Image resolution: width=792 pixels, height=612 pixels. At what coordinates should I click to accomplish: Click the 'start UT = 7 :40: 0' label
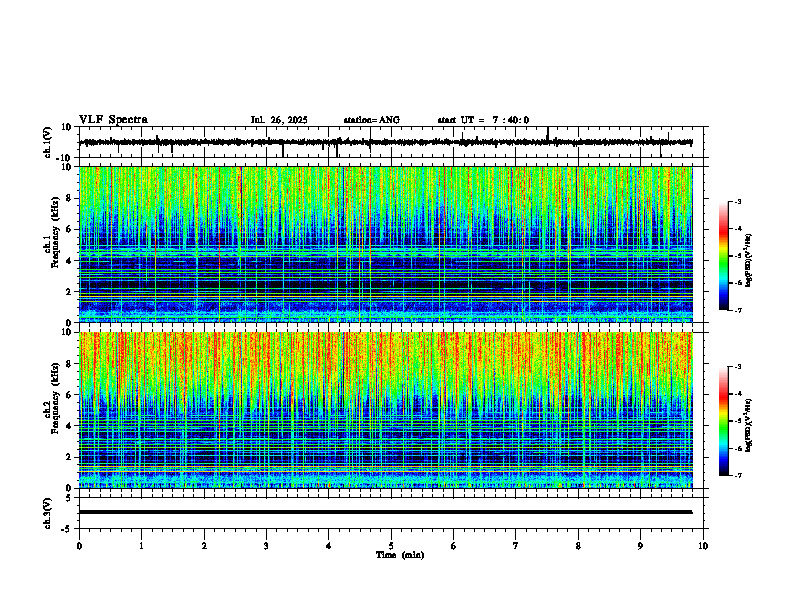483,120
